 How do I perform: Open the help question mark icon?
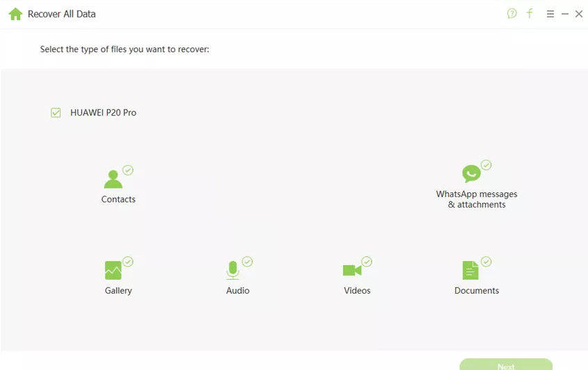pos(512,14)
